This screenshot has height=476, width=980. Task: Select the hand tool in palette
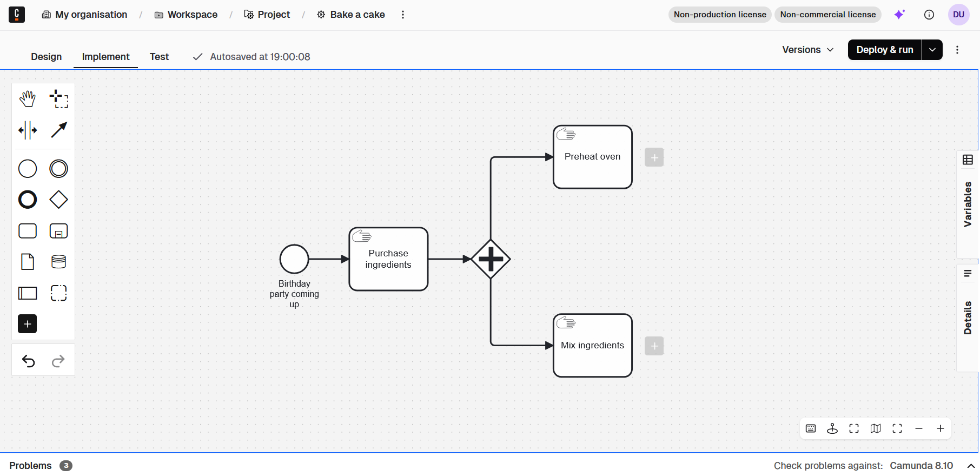28,99
